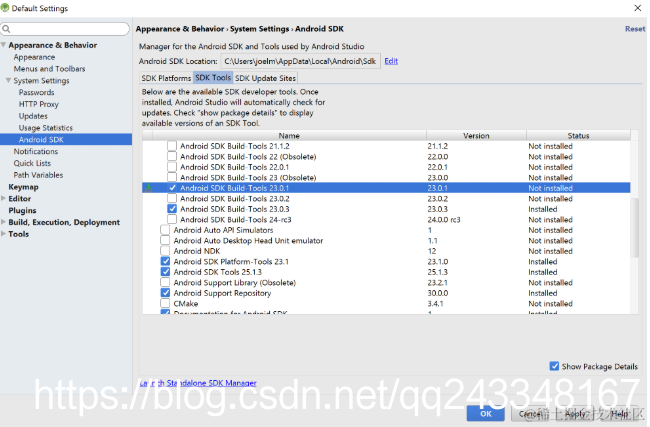Open Menus and Toolbars settings
This screenshot has height=427, width=650.
click(49, 68)
